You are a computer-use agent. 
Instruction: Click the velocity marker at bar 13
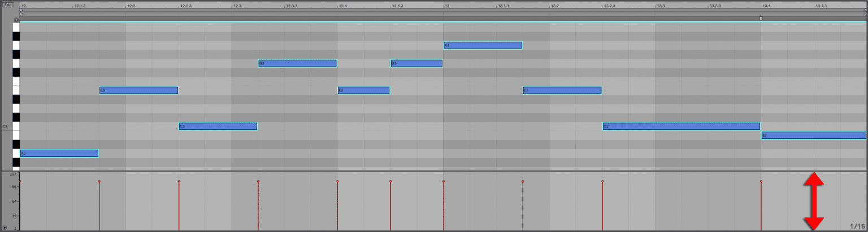coord(444,181)
